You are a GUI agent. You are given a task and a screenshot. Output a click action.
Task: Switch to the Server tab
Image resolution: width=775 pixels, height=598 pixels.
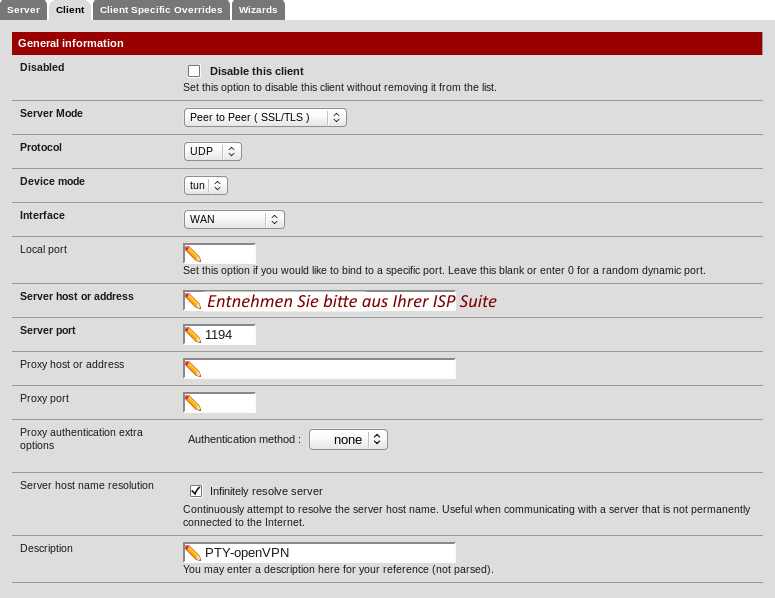(23, 10)
